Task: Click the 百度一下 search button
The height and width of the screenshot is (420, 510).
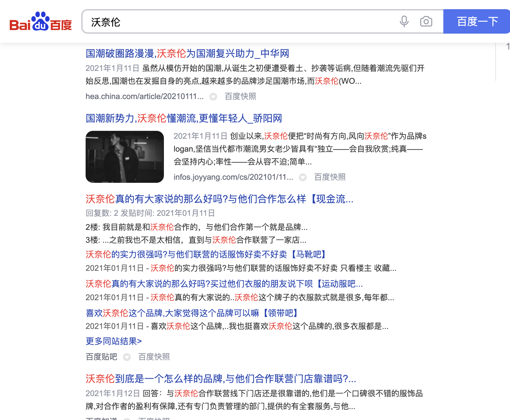Action: point(476,22)
